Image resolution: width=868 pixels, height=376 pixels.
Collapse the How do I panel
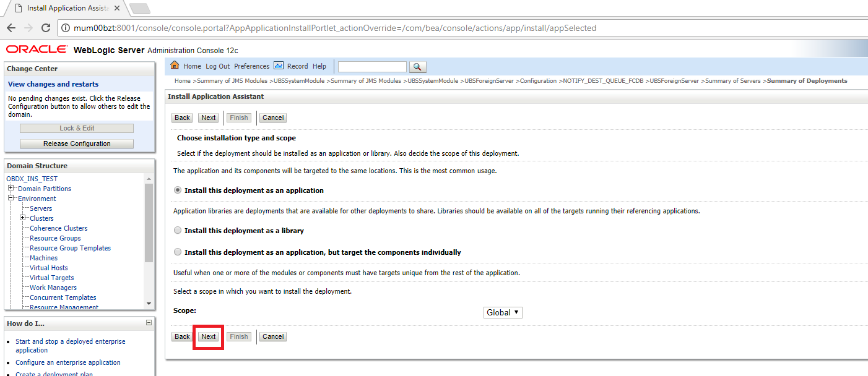(x=149, y=323)
